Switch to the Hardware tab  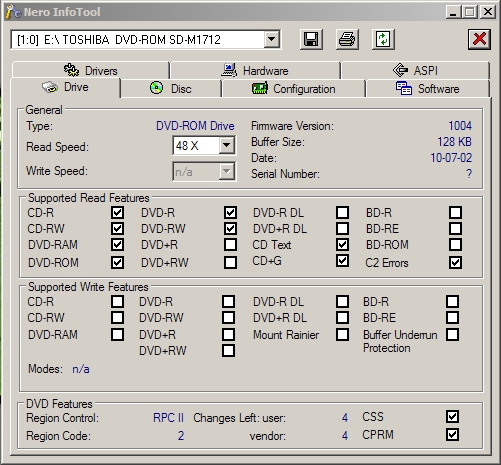tap(255, 70)
